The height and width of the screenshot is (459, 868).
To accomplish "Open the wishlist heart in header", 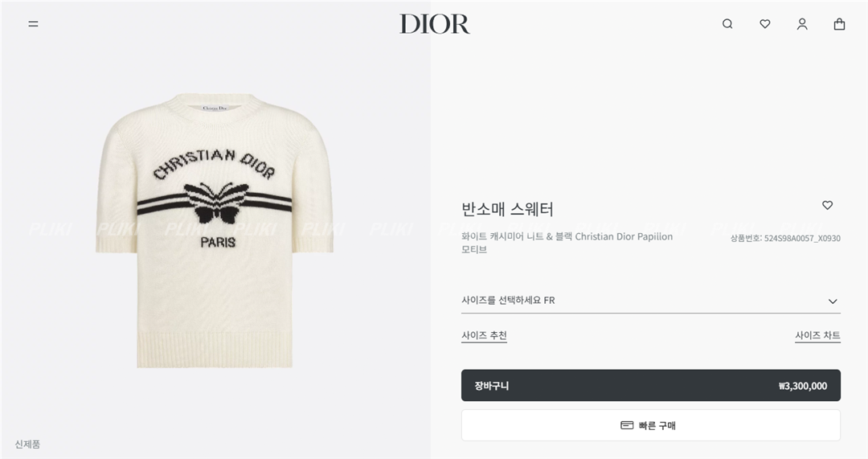I will point(765,24).
